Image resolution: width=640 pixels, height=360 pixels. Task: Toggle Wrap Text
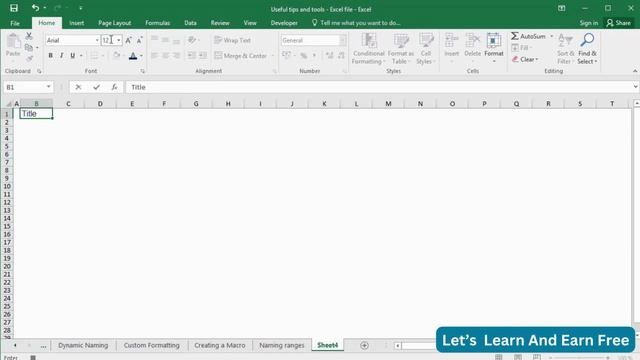point(233,40)
